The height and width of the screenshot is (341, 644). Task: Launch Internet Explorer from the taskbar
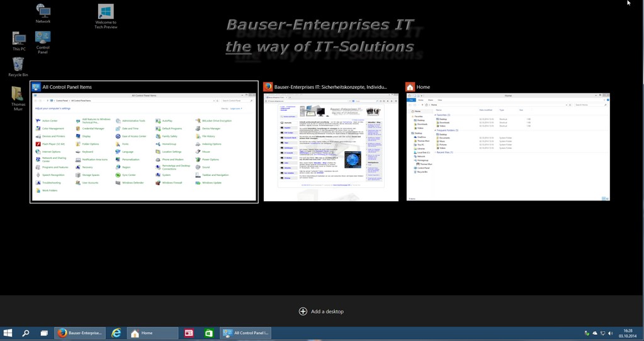pyautogui.click(x=116, y=333)
